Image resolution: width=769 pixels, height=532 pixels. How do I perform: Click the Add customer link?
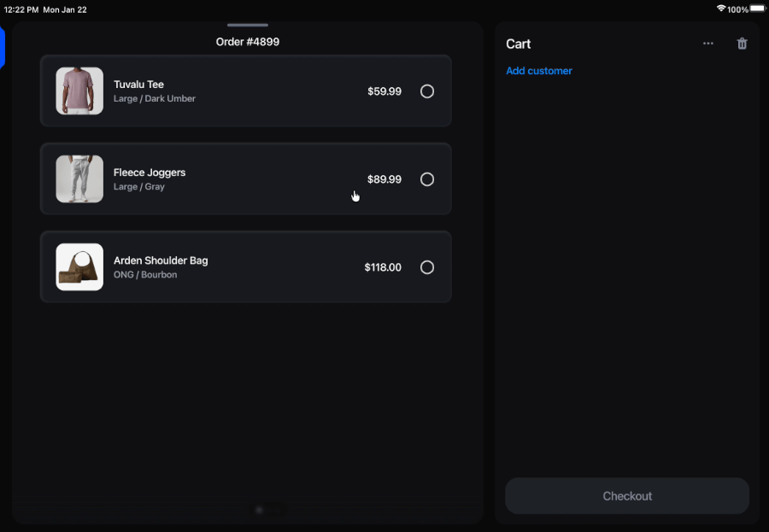click(x=538, y=71)
